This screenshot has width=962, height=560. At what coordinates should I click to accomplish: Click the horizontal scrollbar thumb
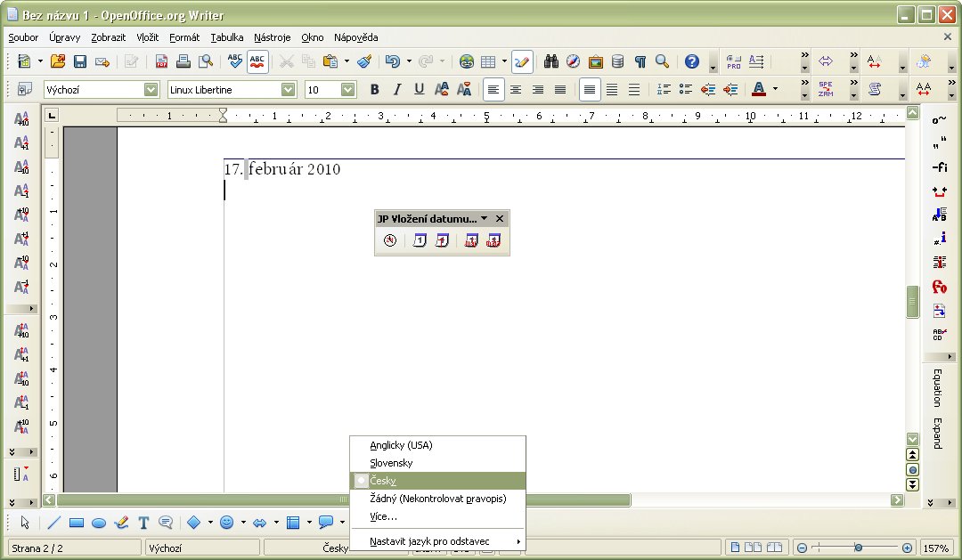pyautogui.click(x=344, y=499)
